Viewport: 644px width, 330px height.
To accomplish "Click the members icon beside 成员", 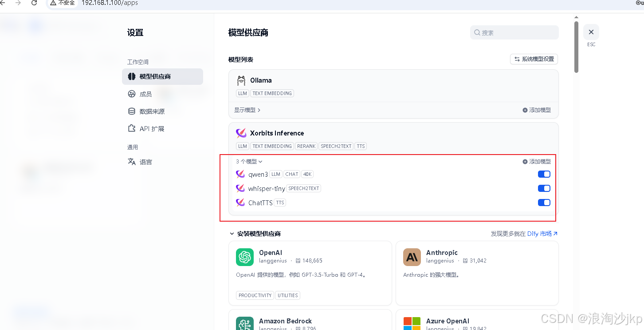I will tap(132, 94).
